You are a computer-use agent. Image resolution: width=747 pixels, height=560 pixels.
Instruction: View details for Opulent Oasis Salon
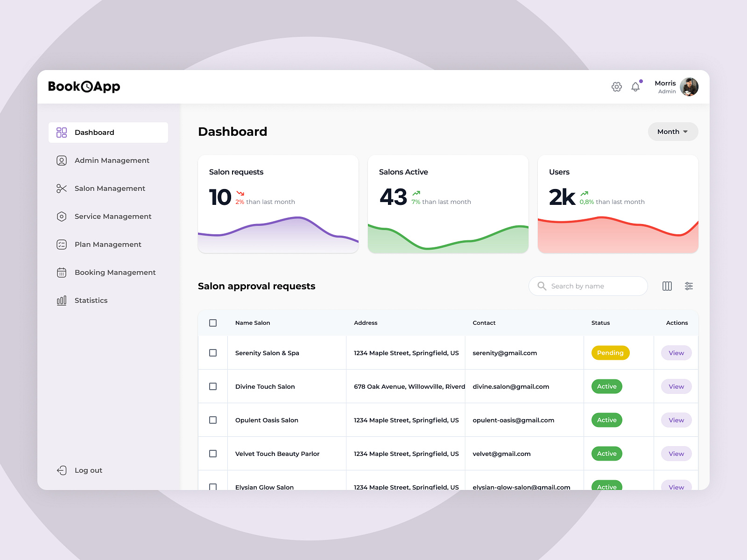point(676,420)
